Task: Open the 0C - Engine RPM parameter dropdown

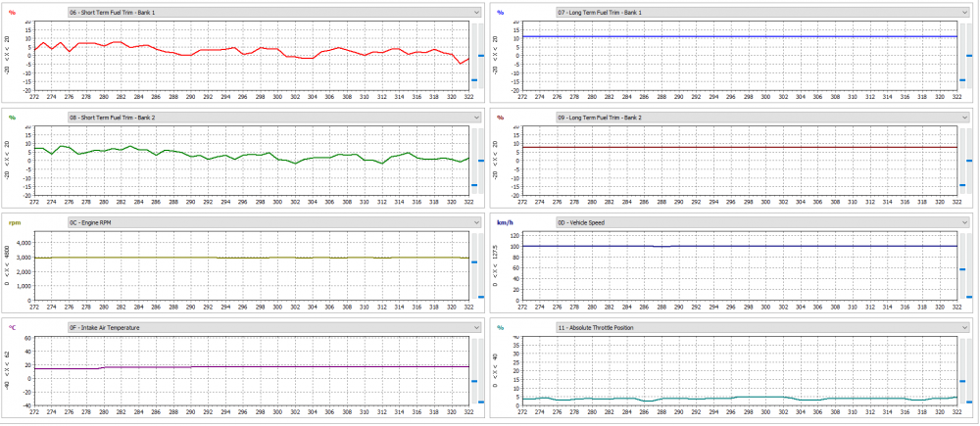Action: coord(274,221)
